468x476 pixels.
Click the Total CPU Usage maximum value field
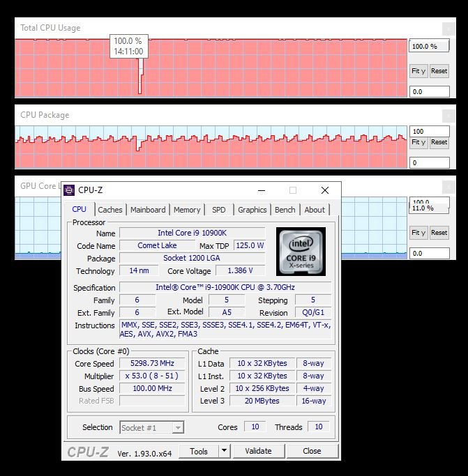[428, 47]
